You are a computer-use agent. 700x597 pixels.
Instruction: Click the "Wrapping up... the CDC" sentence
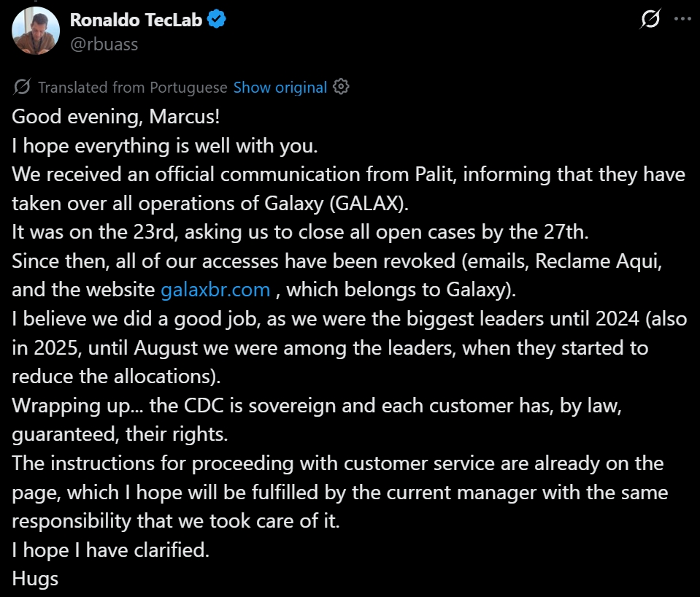tap(316, 406)
